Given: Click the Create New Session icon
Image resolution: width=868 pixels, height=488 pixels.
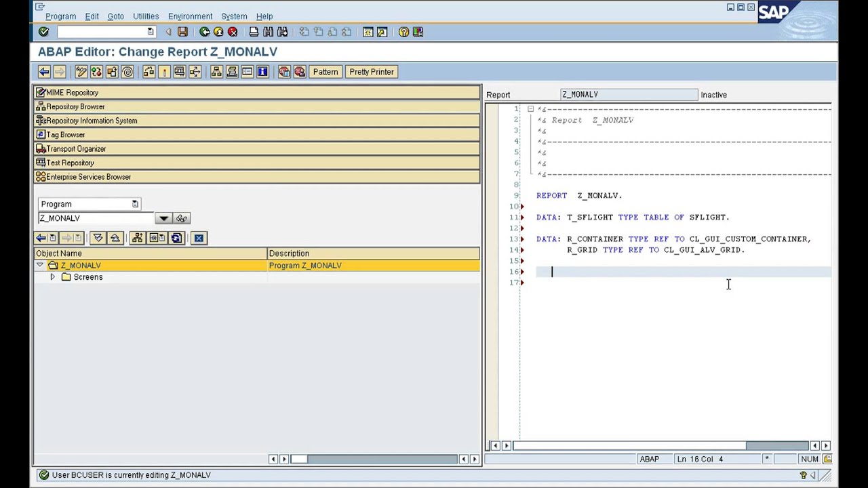Looking at the screenshot, I should pos(368,32).
